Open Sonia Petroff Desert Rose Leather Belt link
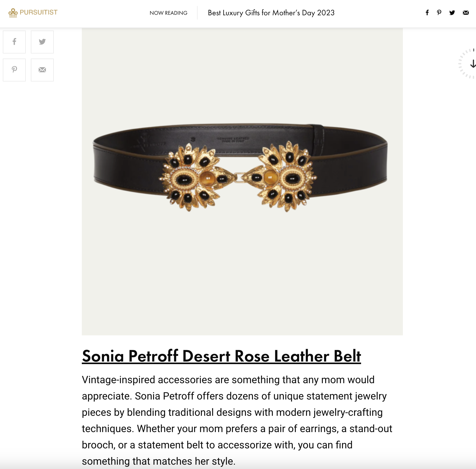 point(221,356)
